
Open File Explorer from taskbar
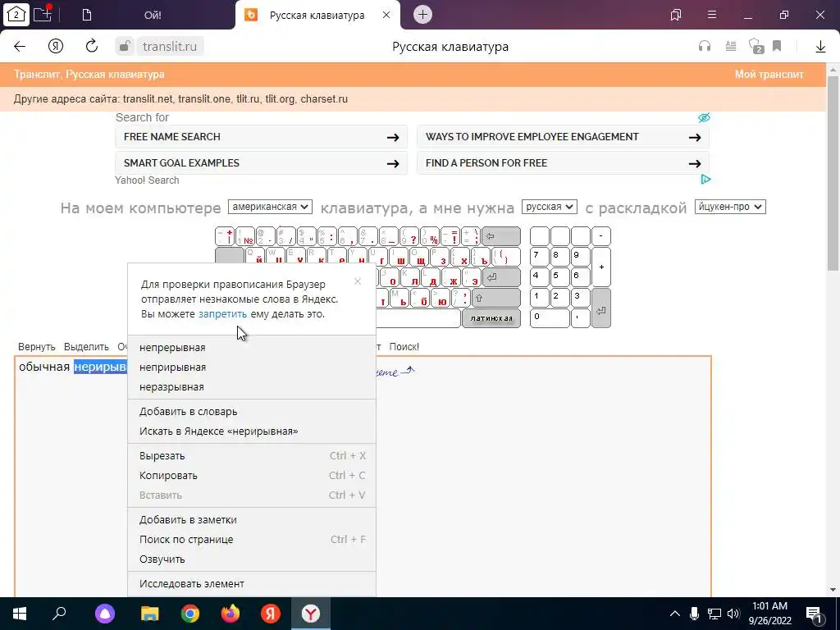pos(150,614)
